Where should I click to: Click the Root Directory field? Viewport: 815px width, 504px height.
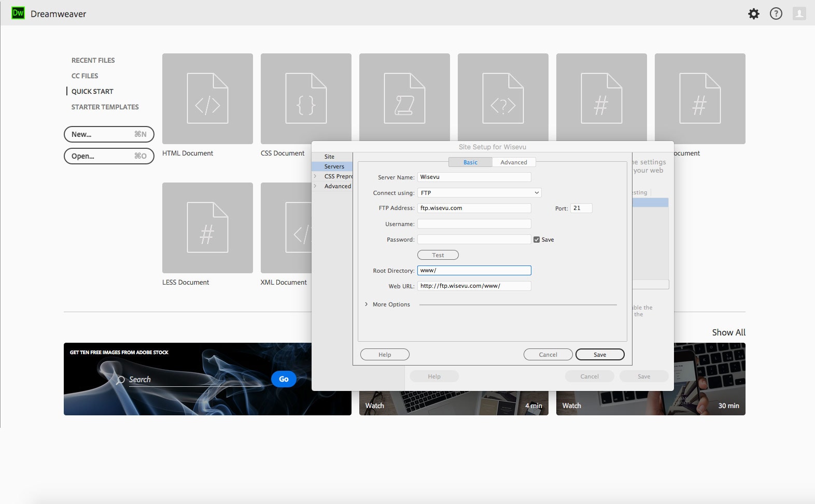coord(474,271)
